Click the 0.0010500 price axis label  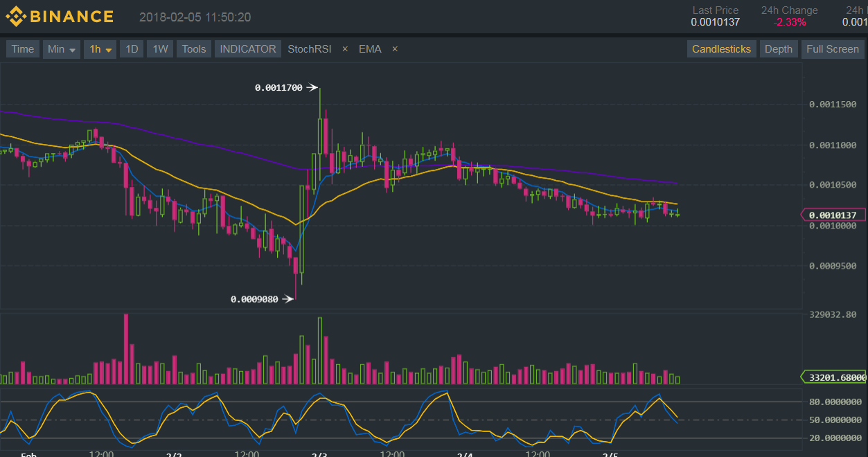[x=833, y=185]
